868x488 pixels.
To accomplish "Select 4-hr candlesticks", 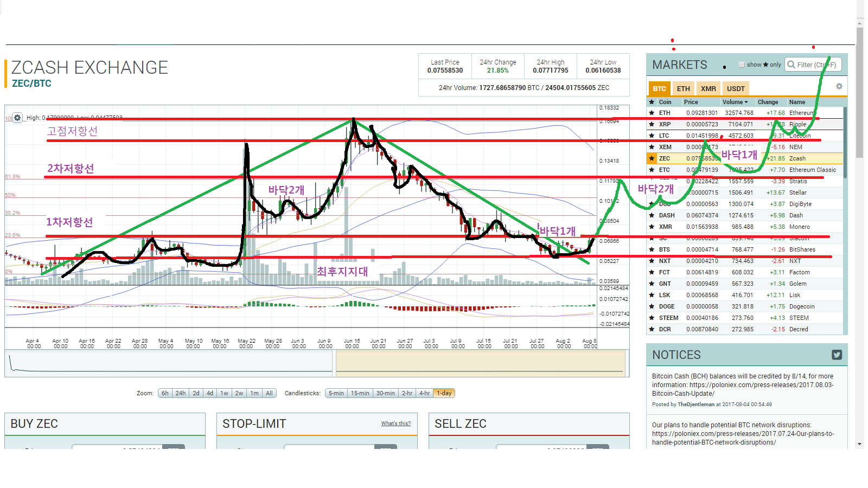I will (x=425, y=393).
